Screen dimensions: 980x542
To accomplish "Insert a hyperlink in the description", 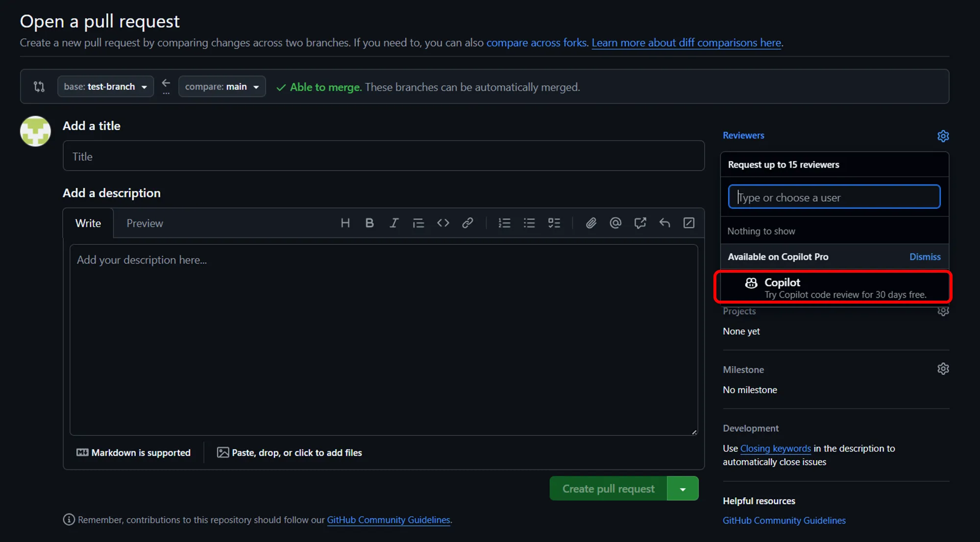I will (467, 223).
